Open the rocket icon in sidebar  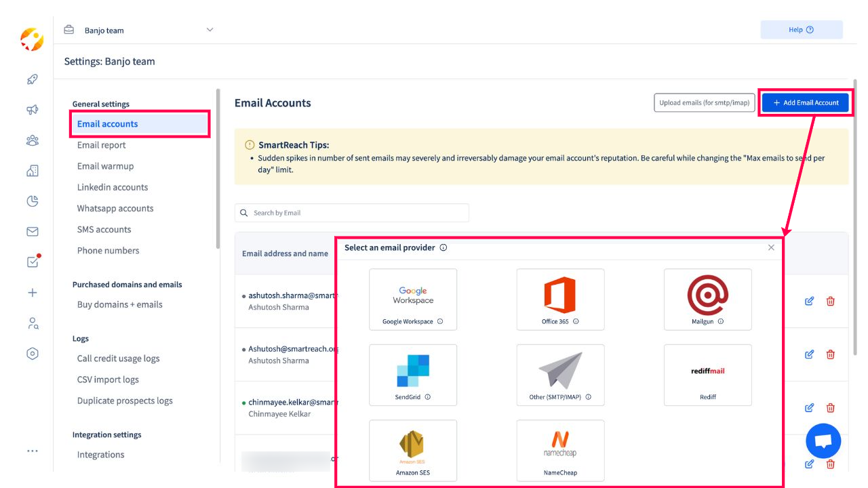(32, 79)
